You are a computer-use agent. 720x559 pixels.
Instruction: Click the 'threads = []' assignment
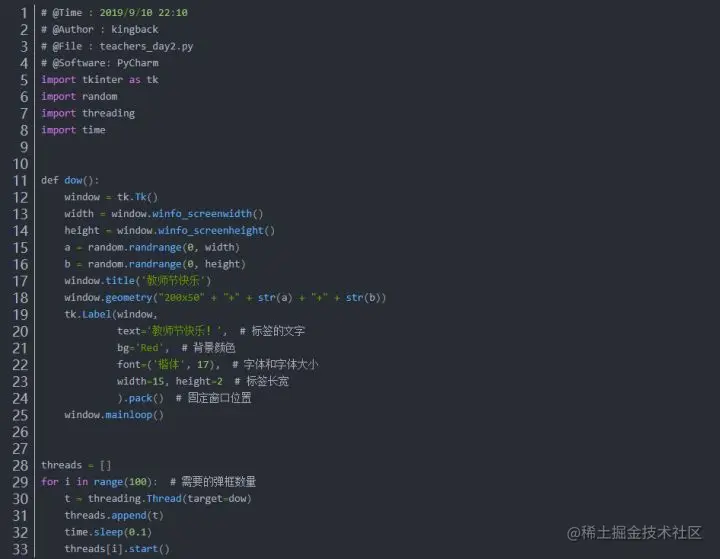tap(76, 465)
